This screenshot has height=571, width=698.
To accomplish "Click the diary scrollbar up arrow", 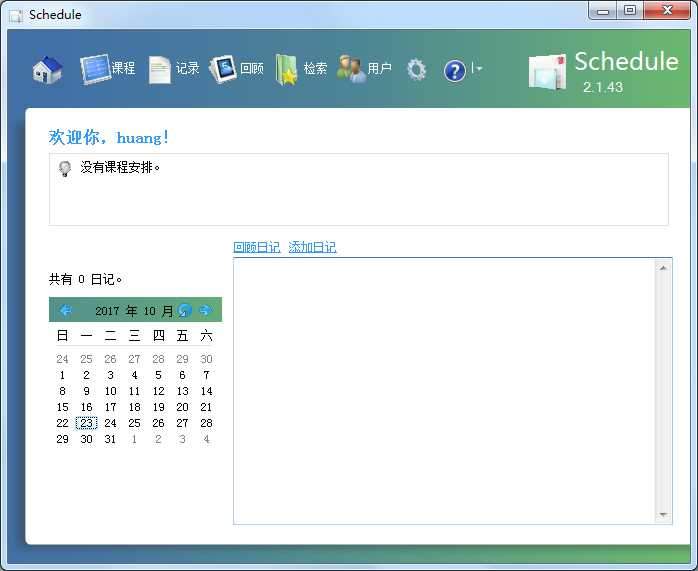I will tap(663, 268).
